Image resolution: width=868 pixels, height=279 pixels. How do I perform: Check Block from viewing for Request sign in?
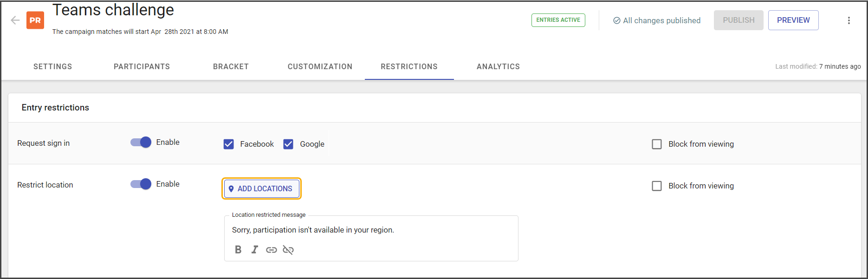tap(657, 144)
